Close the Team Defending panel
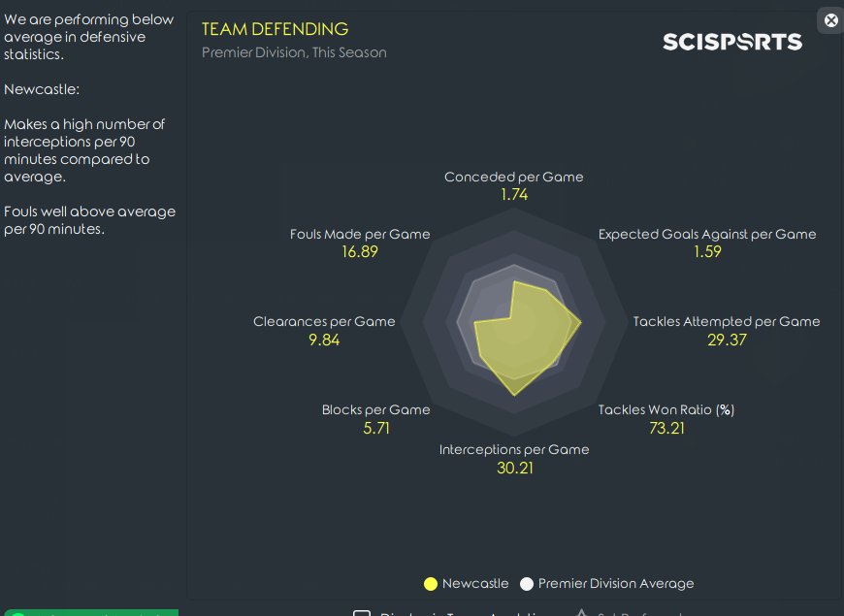 tap(830, 20)
